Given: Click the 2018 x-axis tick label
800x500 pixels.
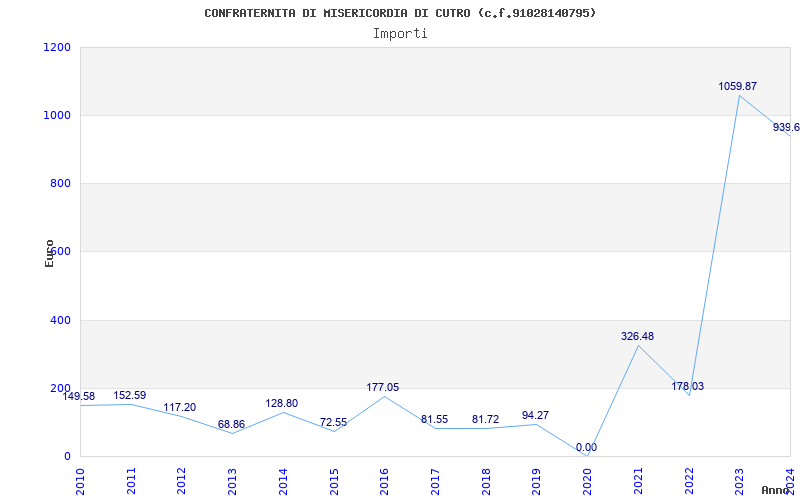Looking at the screenshot, I should 486,482.
